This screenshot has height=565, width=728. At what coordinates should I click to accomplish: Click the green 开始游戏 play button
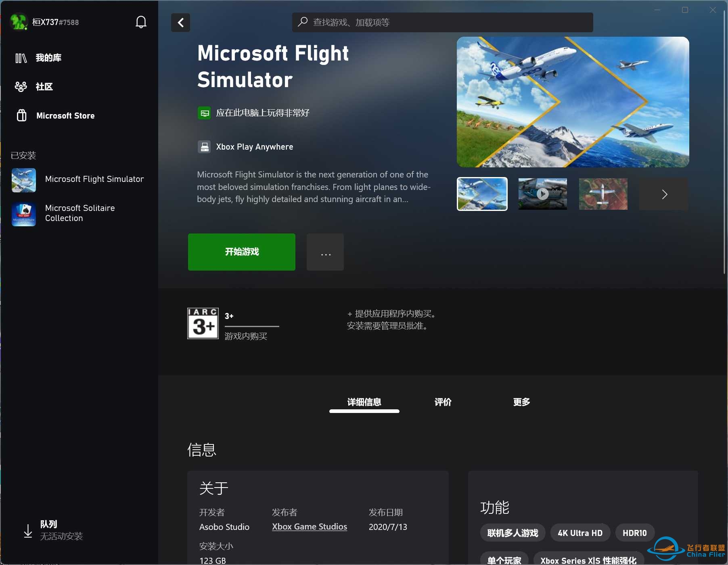(x=242, y=252)
